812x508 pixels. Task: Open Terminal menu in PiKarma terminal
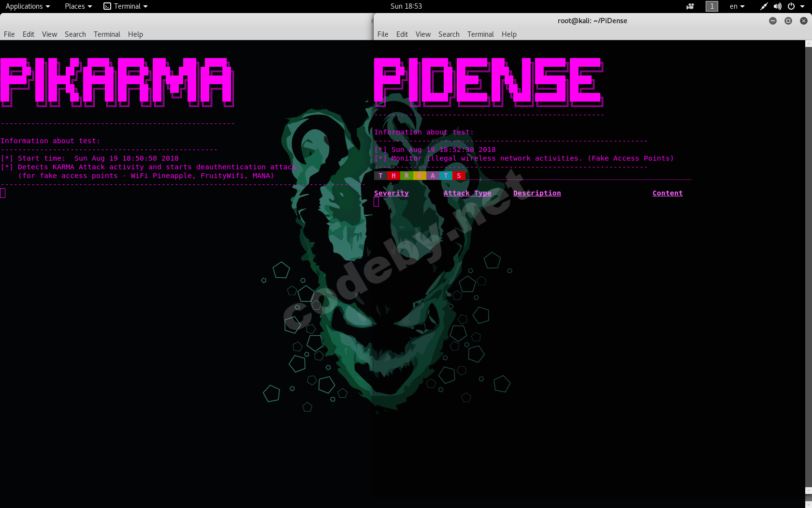pos(107,34)
